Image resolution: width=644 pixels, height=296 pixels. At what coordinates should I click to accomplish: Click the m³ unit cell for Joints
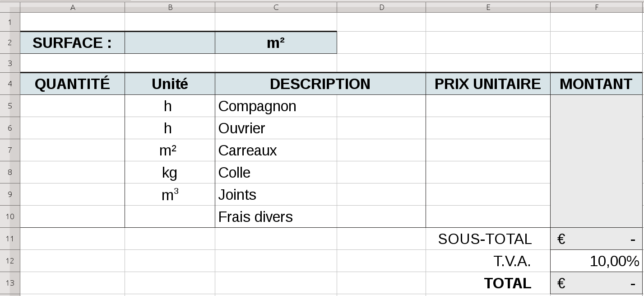tap(170, 195)
